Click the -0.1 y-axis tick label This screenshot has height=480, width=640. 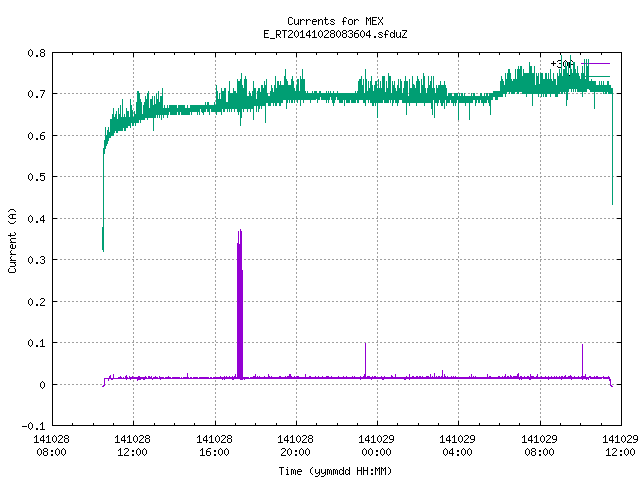coord(33,426)
